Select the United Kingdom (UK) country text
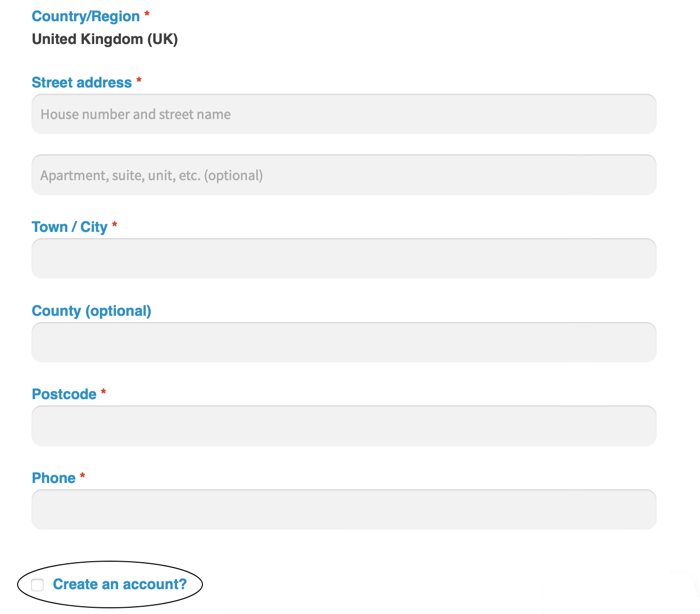This screenshot has width=700, height=614. 105,39
